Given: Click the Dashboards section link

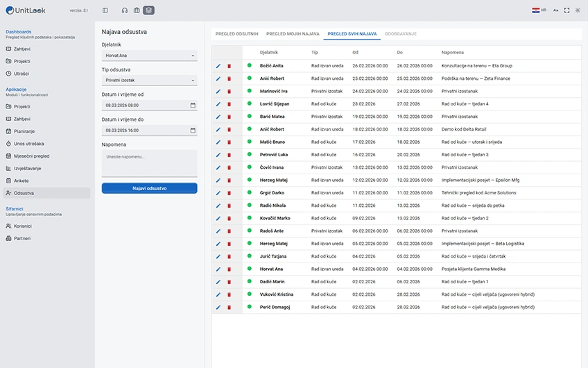Looking at the screenshot, I should (18, 32).
